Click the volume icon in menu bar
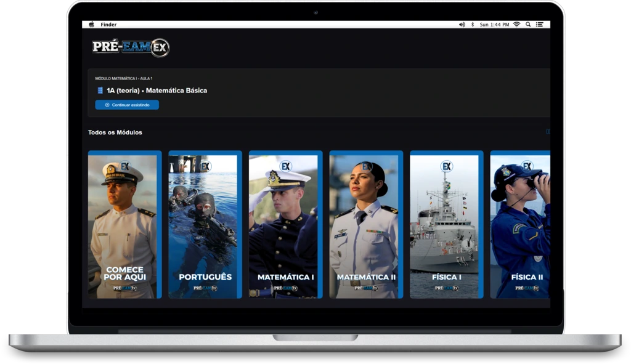The width and height of the screenshot is (631, 364). coord(462,25)
